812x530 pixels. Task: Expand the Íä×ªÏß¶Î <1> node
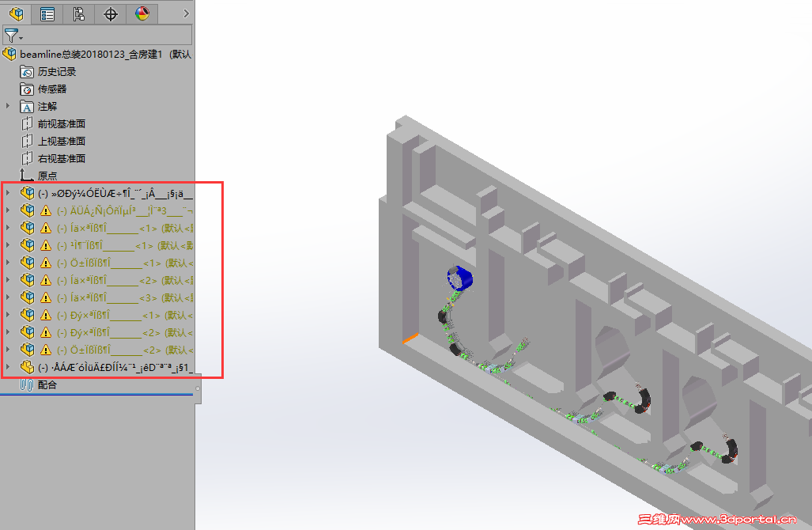pos(8,228)
